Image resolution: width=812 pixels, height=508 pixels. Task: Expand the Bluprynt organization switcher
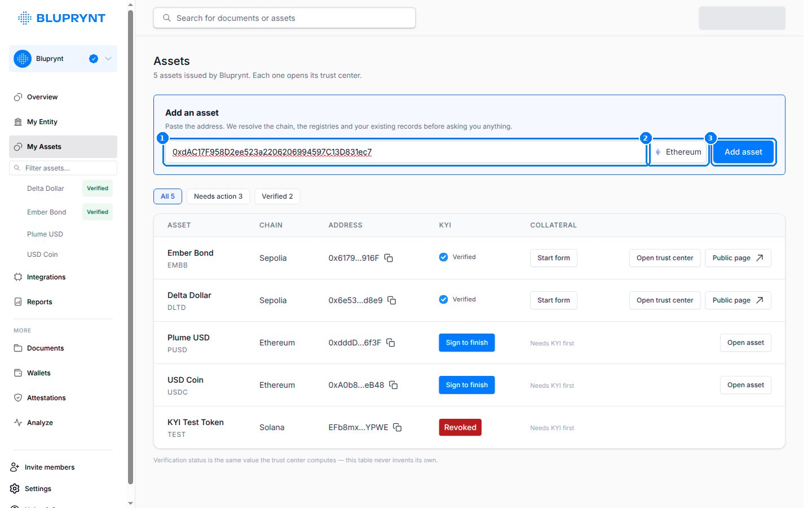(63, 59)
